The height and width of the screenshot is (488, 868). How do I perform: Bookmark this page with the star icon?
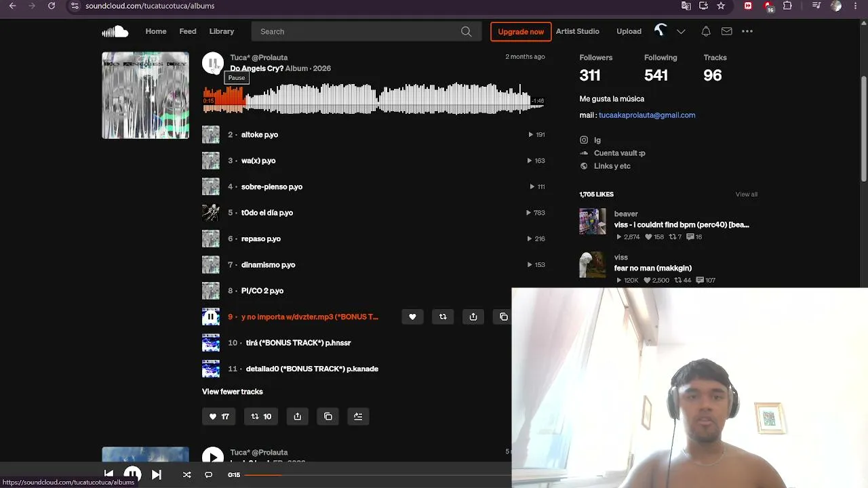click(721, 5)
